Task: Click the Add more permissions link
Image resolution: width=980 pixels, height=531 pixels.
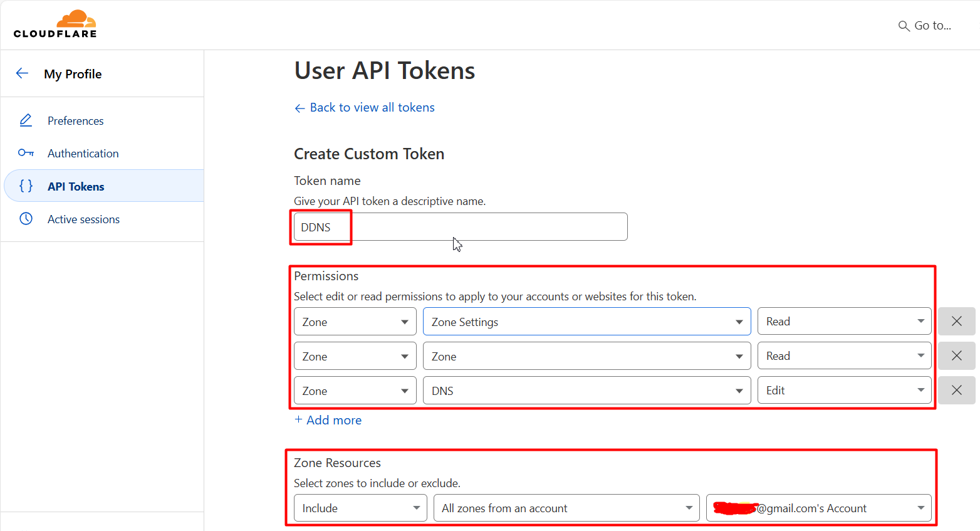Action: pyautogui.click(x=328, y=420)
